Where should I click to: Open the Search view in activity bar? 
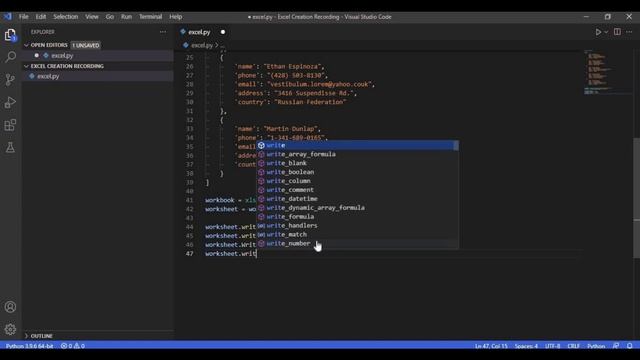[x=10, y=57]
